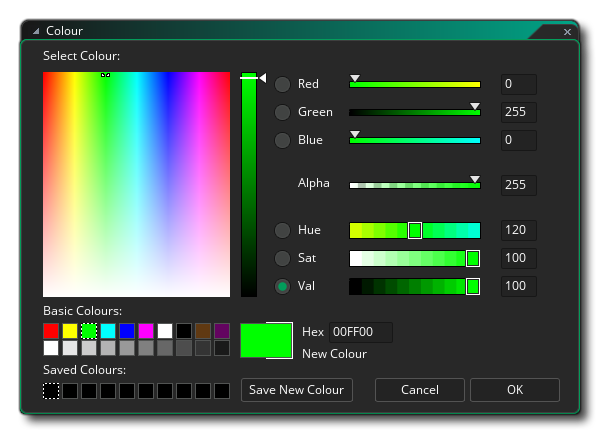Click the Alpha value field
The width and height of the screenshot is (600, 434).
point(519,185)
